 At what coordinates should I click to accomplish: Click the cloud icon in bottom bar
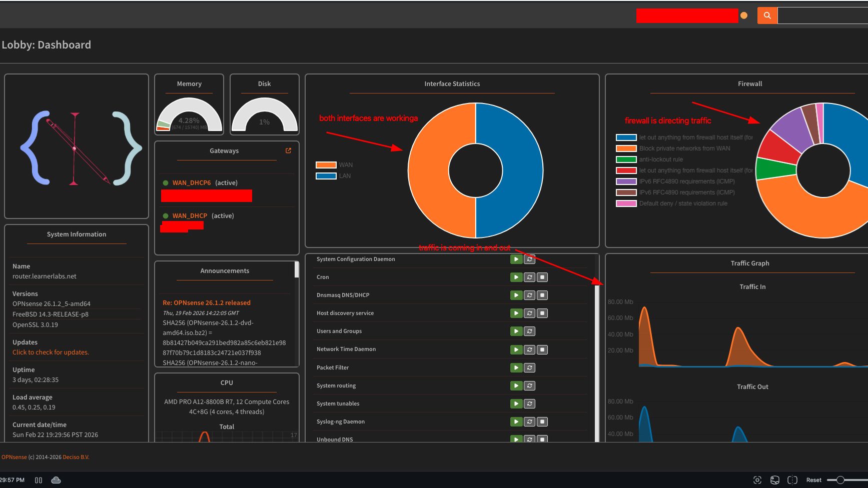click(x=56, y=480)
